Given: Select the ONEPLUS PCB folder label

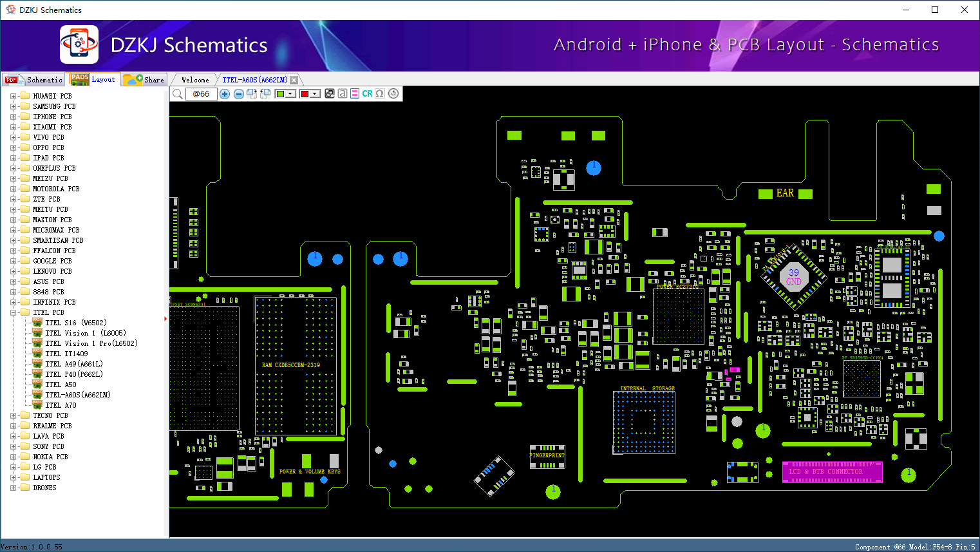Looking at the screenshot, I should pyautogui.click(x=54, y=168).
